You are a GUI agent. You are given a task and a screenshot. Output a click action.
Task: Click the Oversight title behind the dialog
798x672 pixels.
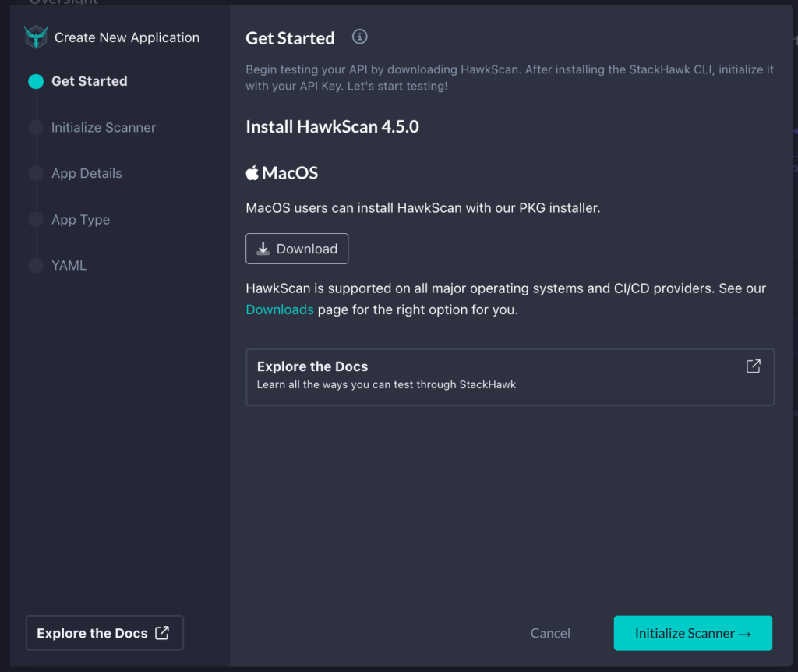pos(63,3)
